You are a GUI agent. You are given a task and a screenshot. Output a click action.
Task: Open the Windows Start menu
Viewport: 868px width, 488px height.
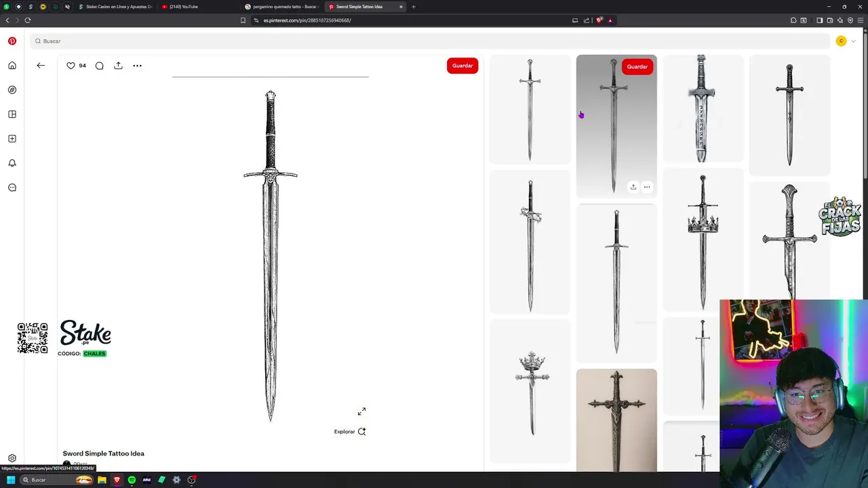click(x=11, y=480)
